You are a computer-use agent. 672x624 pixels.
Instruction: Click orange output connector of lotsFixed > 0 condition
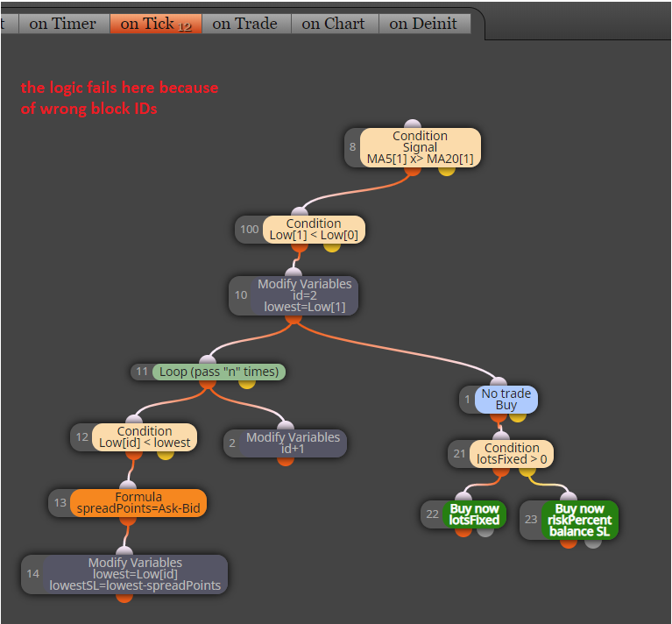tap(500, 472)
